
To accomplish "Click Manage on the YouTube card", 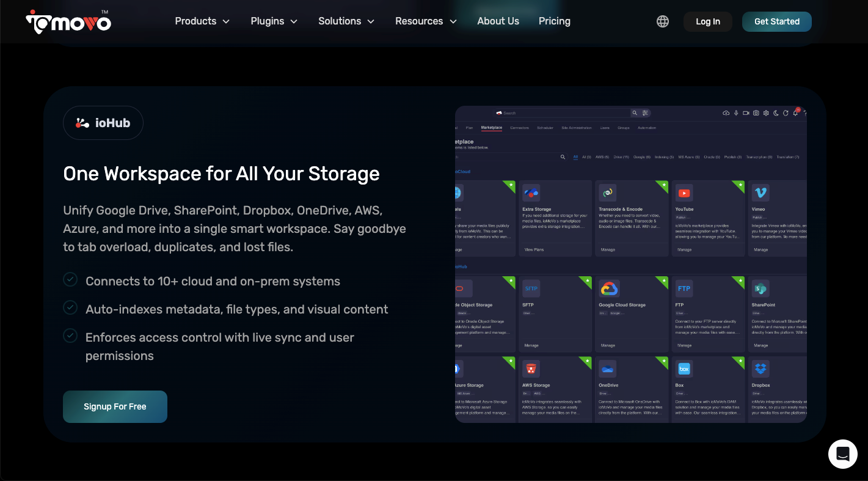I will point(684,249).
